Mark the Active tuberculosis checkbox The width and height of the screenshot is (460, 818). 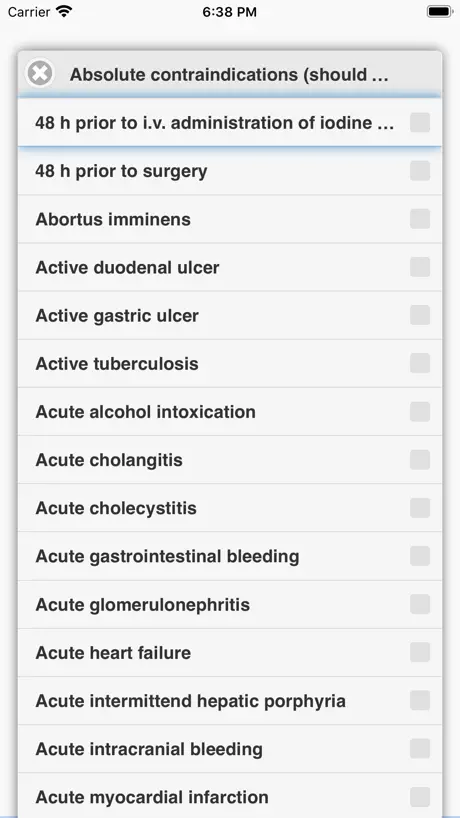click(420, 363)
